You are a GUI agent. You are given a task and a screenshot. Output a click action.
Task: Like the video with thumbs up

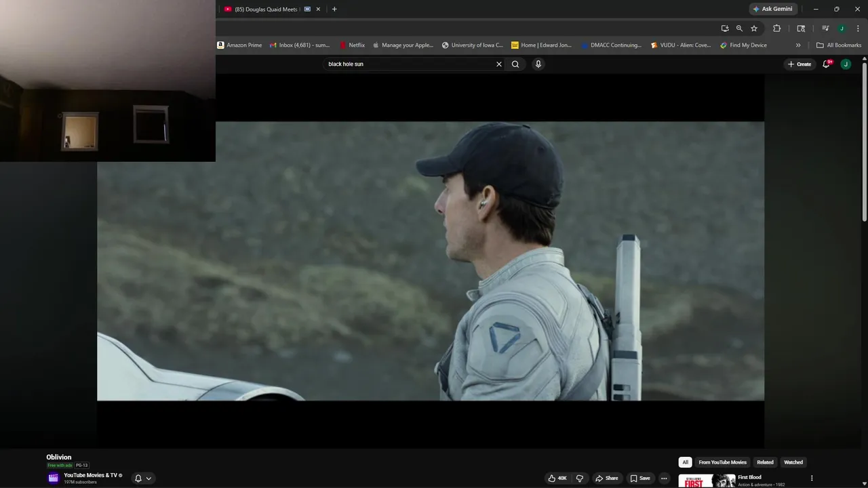coord(557,479)
